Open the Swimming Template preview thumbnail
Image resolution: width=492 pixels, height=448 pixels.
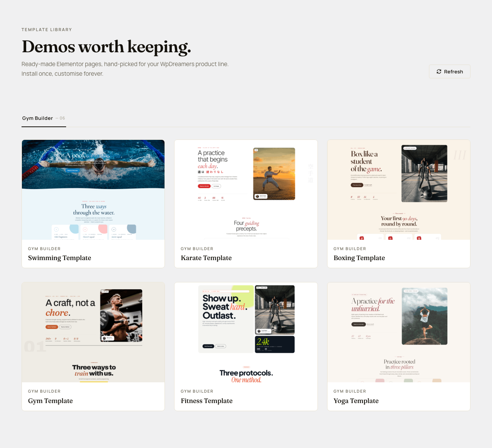click(93, 190)
